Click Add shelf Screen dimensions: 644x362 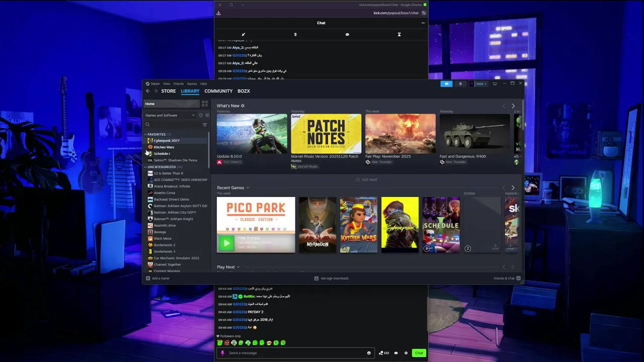[x=366, y=180]
